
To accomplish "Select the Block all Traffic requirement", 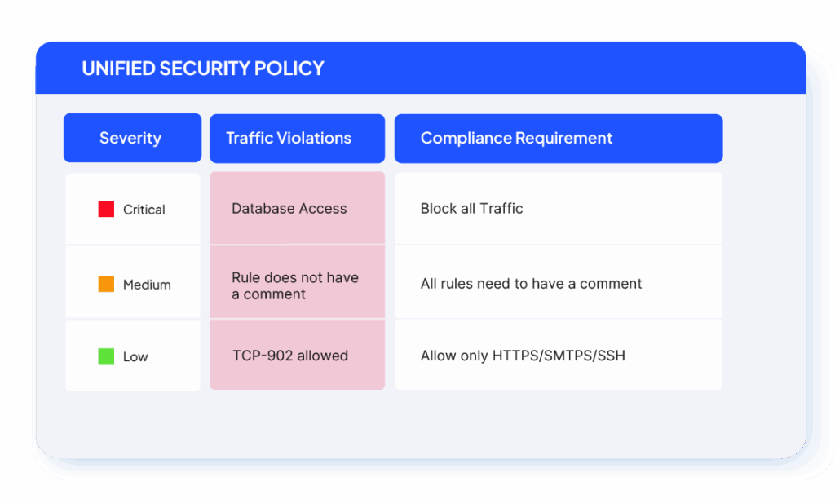I will pos(471,209).
